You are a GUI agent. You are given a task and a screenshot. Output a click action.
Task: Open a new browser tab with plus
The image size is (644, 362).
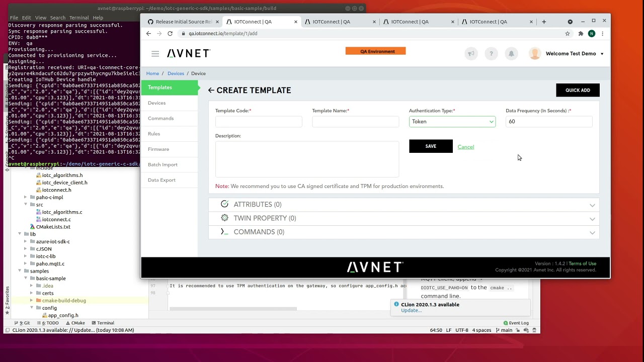click(544, 22)
